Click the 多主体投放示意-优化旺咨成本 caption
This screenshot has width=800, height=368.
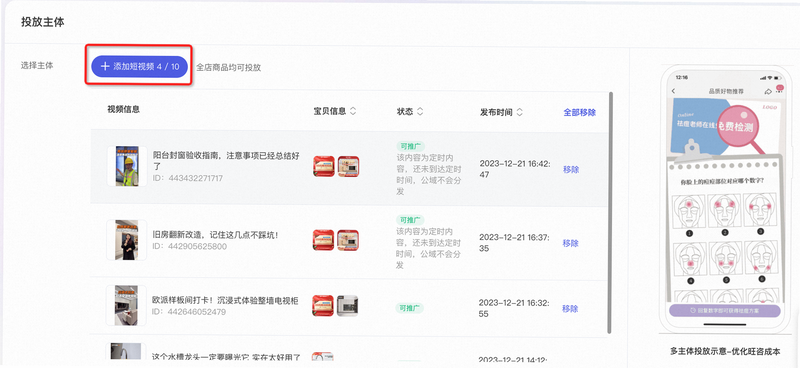(725, 351)
